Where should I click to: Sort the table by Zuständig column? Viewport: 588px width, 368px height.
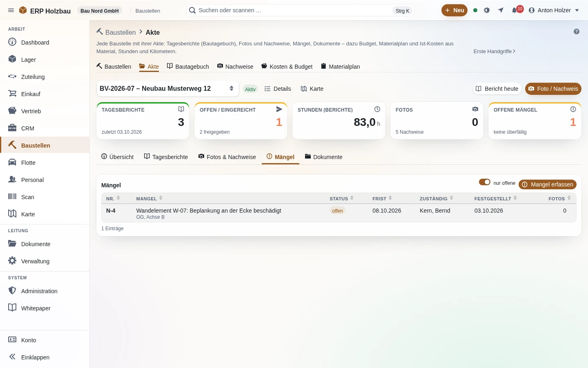tap(437, 198)
